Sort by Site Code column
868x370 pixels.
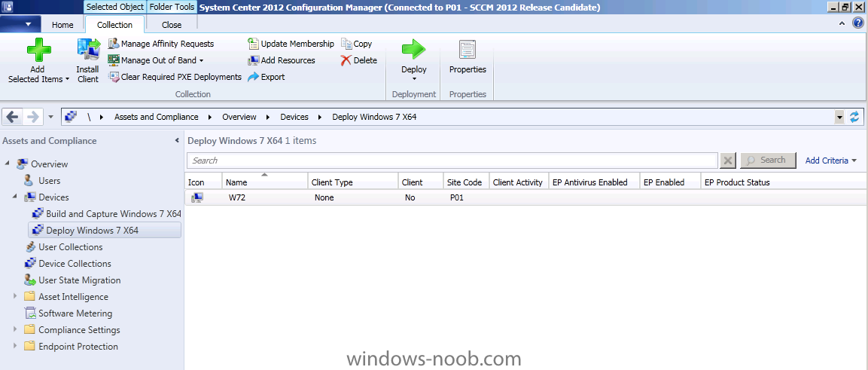pyautogui.click(x=466, y=182)
